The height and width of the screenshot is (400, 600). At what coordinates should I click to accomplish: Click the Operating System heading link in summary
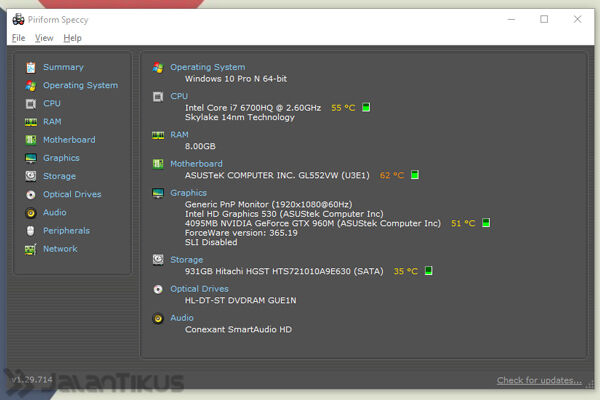click(x=208, y=67)
